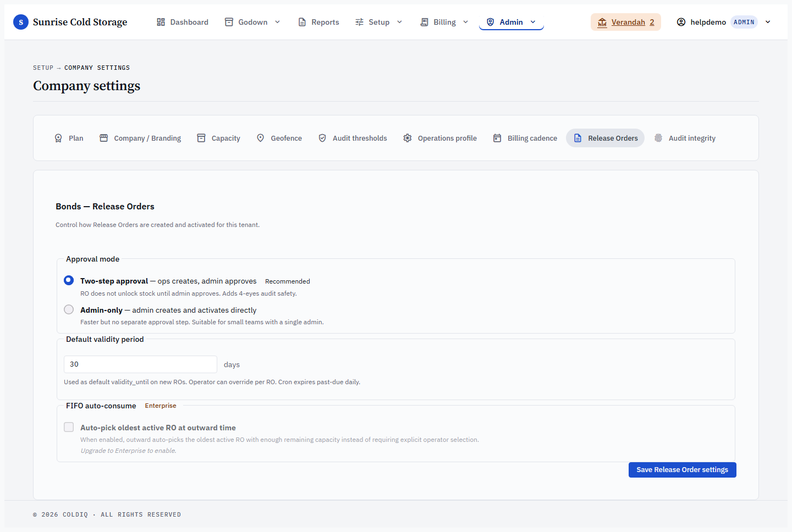Viewport: 792px width, 532px height.
Task: Click the Recommended label
Action: (288, 281)
